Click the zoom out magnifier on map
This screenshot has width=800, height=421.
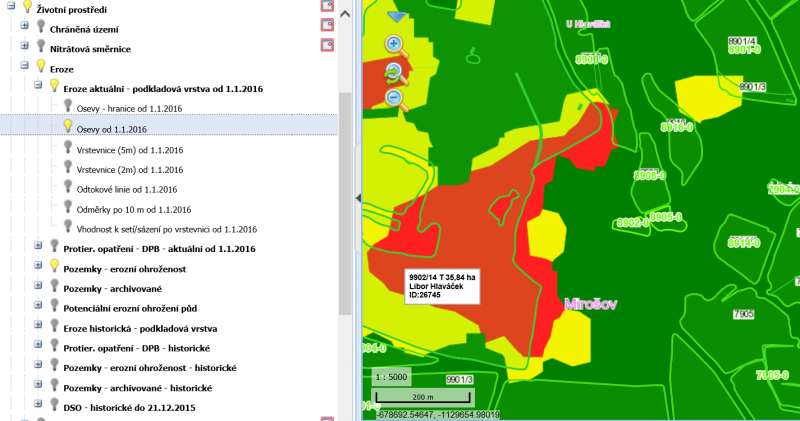coord(394,98)
